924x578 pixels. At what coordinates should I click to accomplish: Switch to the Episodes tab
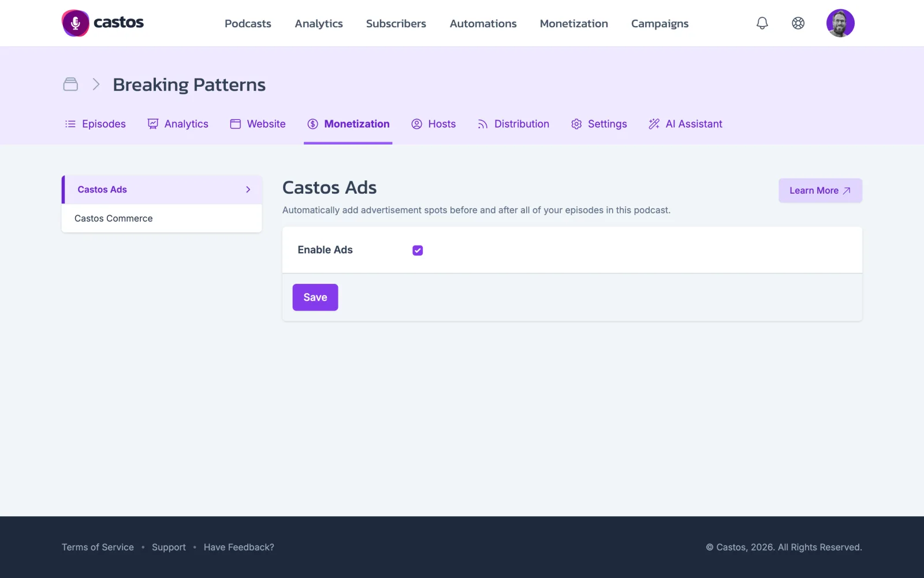[95, 124]
